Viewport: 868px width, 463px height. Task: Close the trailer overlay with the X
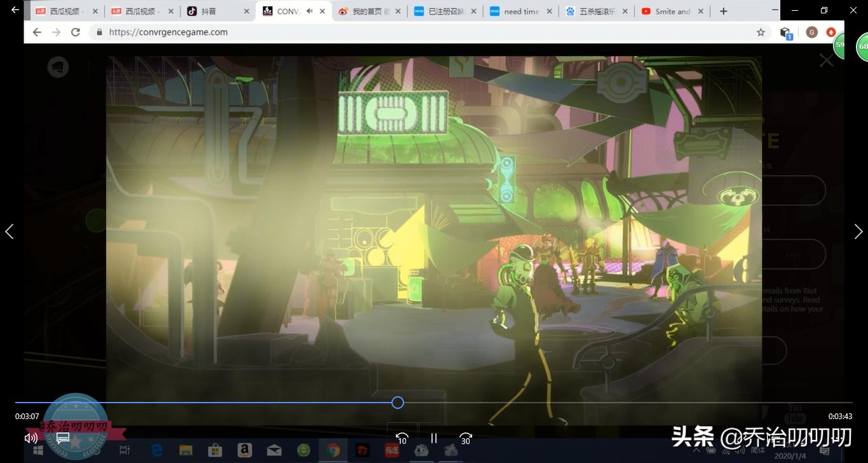[x=826, y=60]
